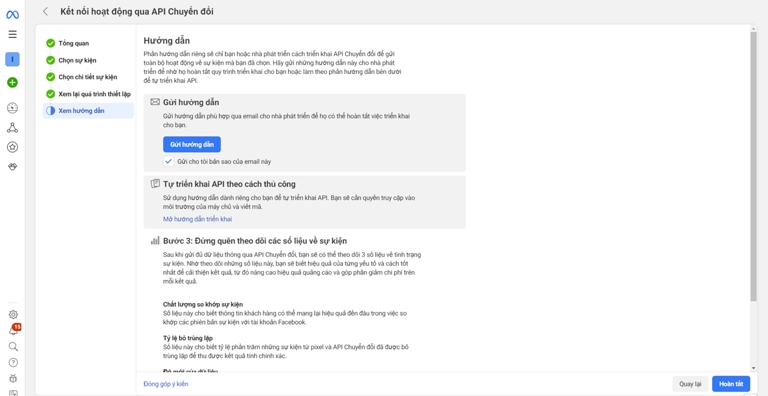Click the 'Bước 3: Đừng quên theo dõi' heading
This screenshot has height=396, width=768.
255,241
